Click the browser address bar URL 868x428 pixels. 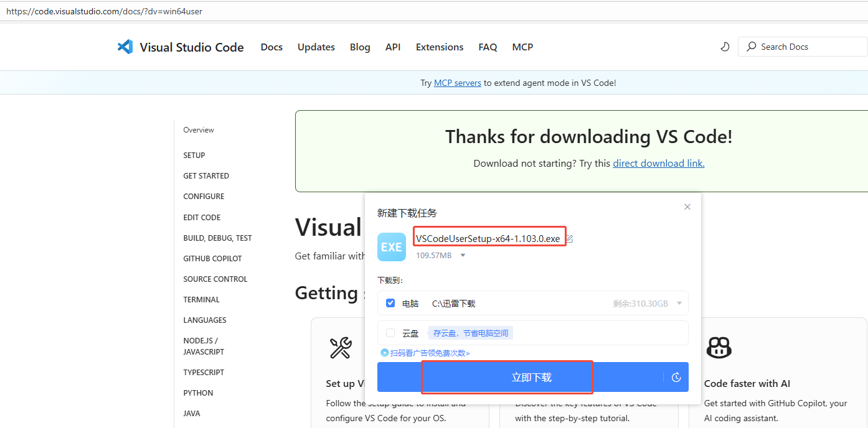(104, 11)
